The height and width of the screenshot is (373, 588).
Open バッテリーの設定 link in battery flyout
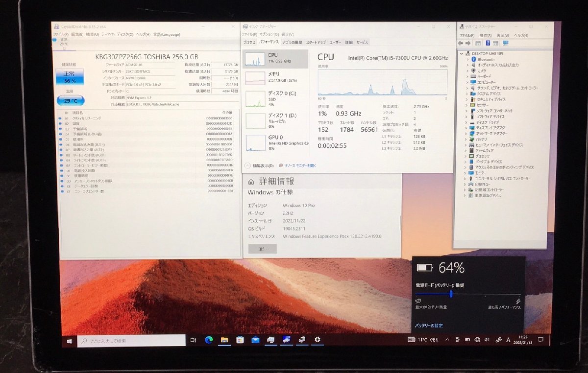(429, 326)
